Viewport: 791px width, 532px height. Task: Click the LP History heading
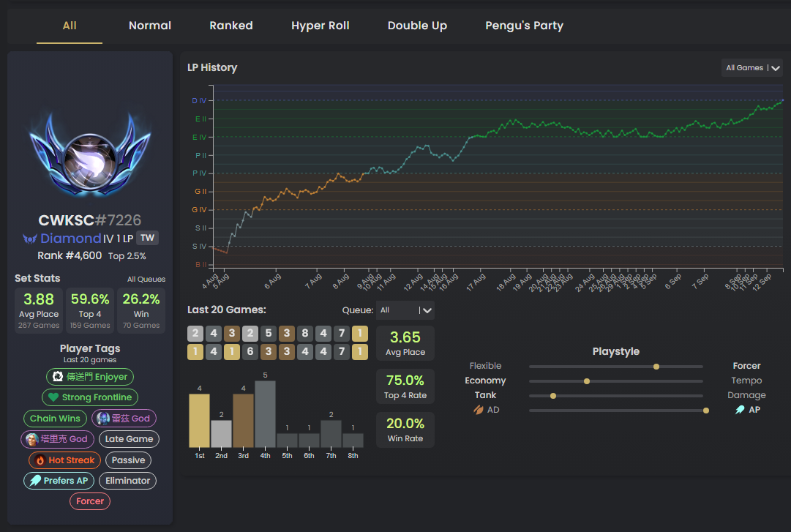[x=212, y=67]
